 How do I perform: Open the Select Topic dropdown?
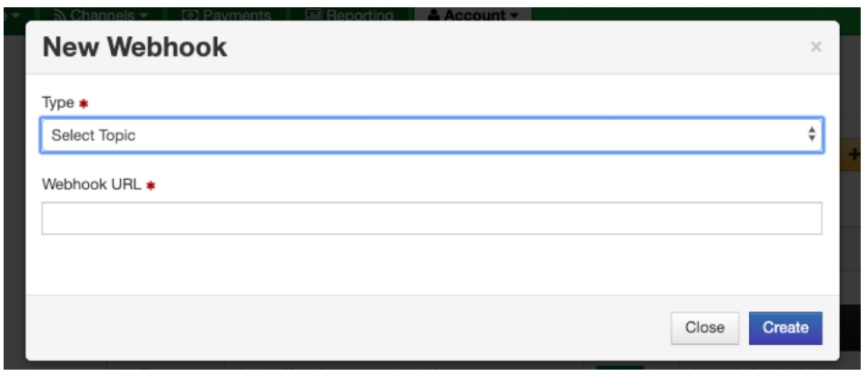coord(432,135)
